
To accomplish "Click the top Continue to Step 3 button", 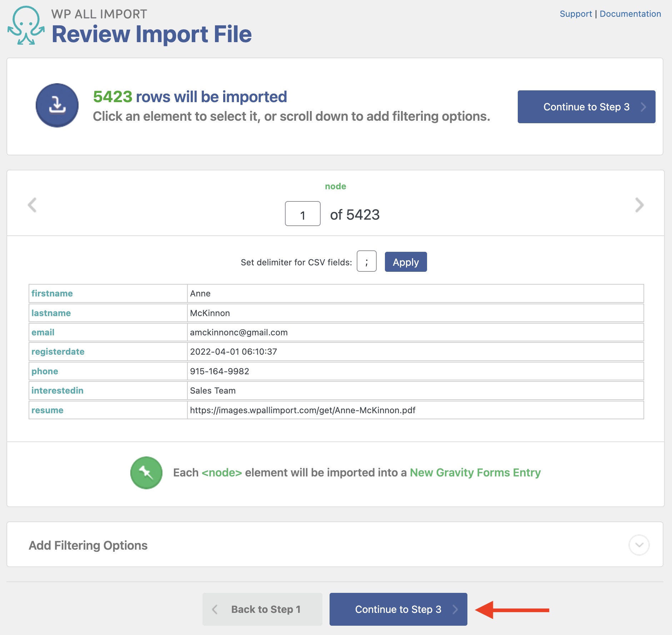I will click(x=586, y=106).
